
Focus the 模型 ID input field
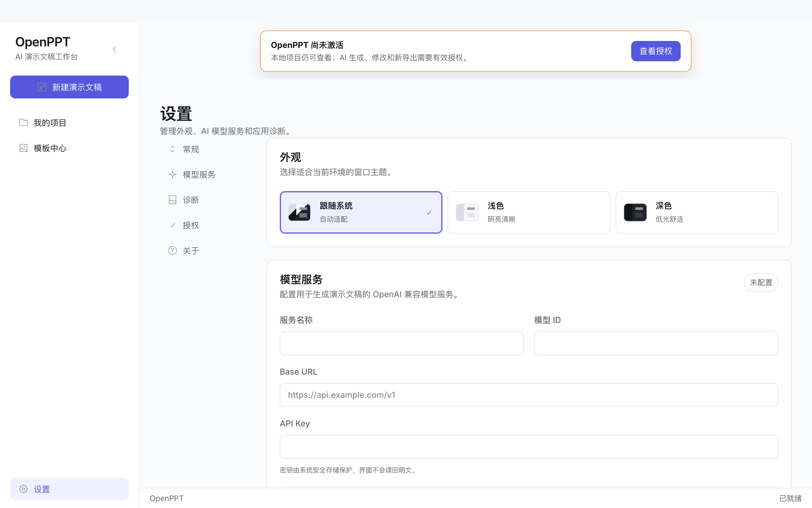[656, 343]
